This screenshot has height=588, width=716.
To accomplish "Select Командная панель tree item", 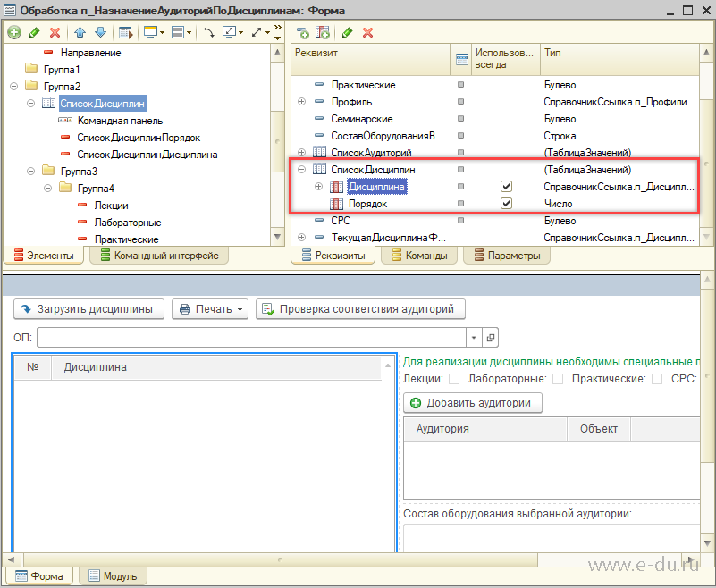I will click(120, 121).
